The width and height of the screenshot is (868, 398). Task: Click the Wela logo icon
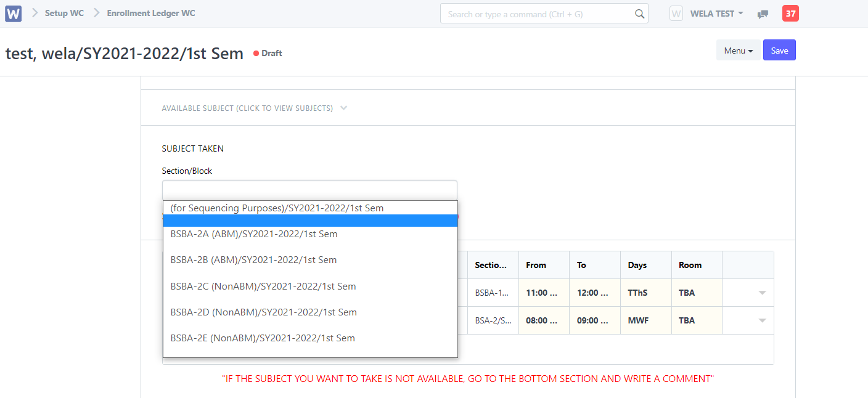[13, 13]
